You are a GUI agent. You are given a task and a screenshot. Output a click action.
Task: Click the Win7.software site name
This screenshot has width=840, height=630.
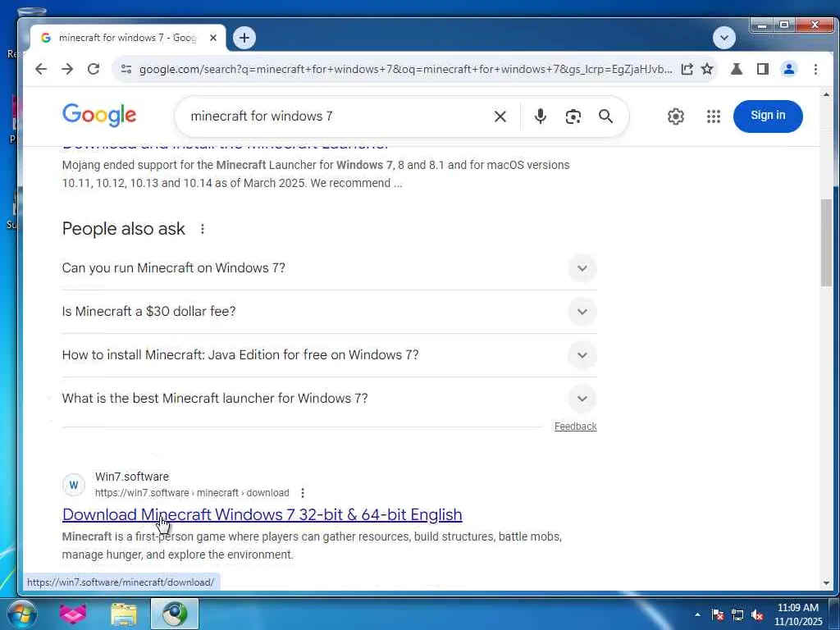pyautogui.click(x=132, y=477)
